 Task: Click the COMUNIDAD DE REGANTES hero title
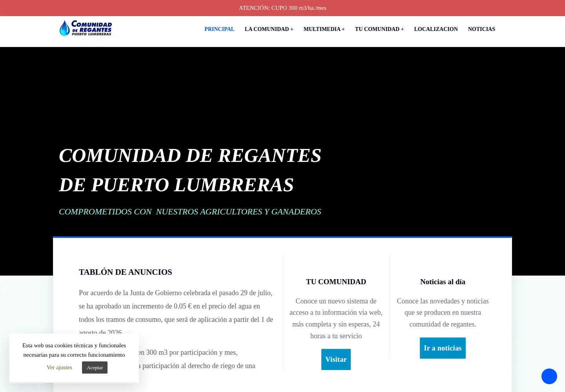(x=190, y=170)
